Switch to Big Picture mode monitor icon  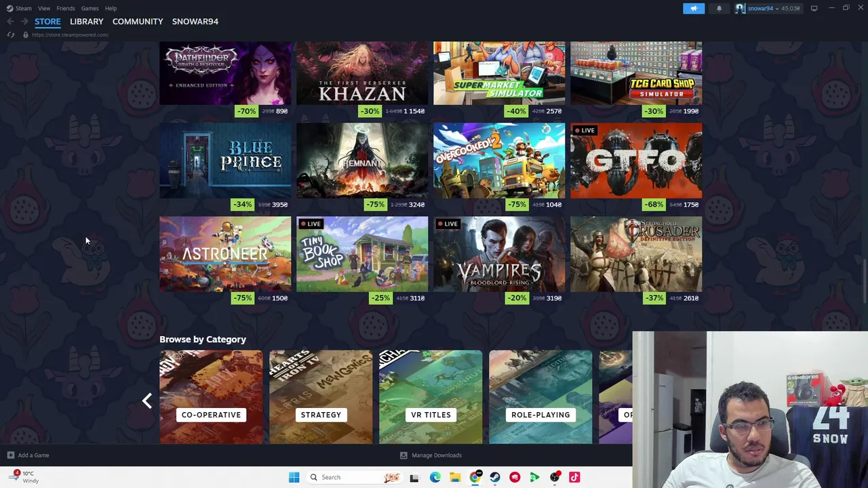pyautogui.click(x=814, y=8)
